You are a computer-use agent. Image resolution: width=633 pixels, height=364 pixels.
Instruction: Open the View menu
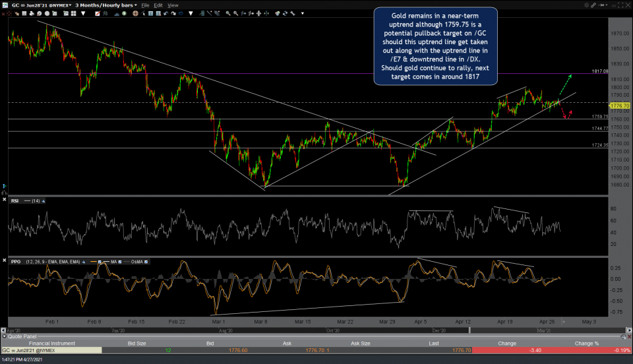[173, 5]
